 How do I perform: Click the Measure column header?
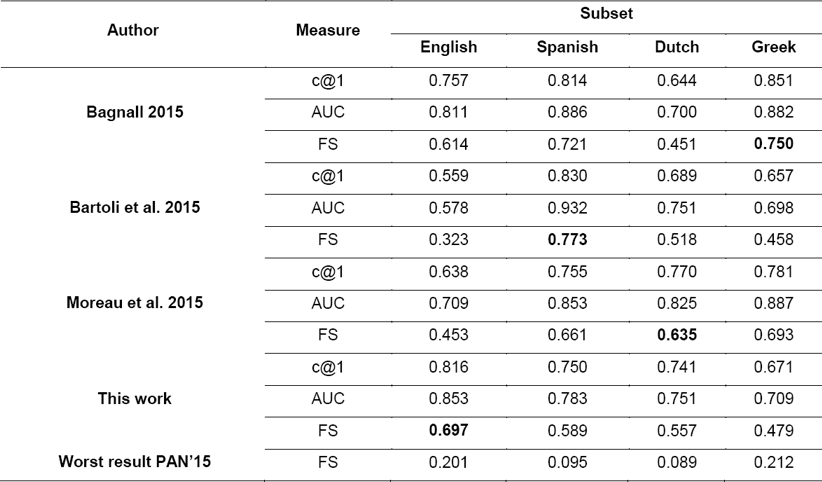pyautogui.click(x=328, y=30)
